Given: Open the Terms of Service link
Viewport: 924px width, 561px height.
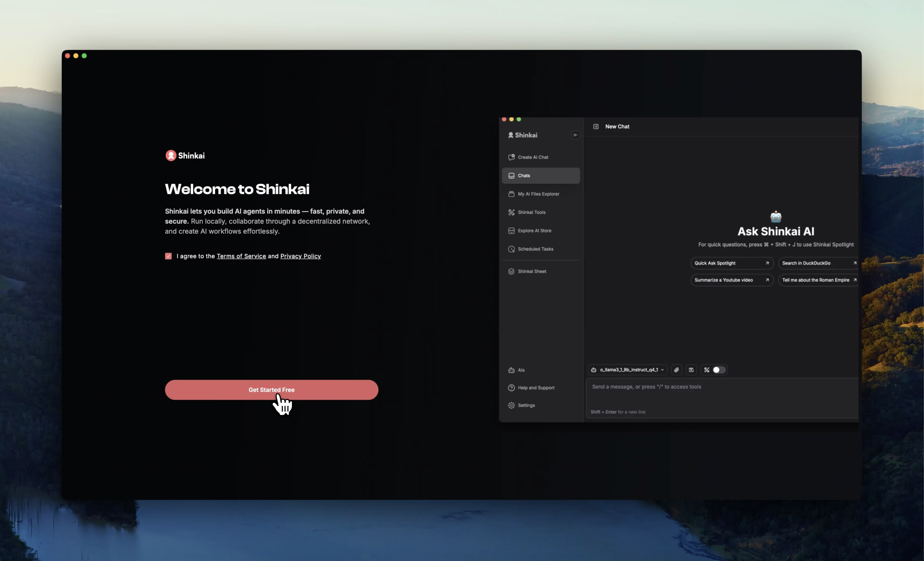Looking at the screenshot, I should point(241,256).
